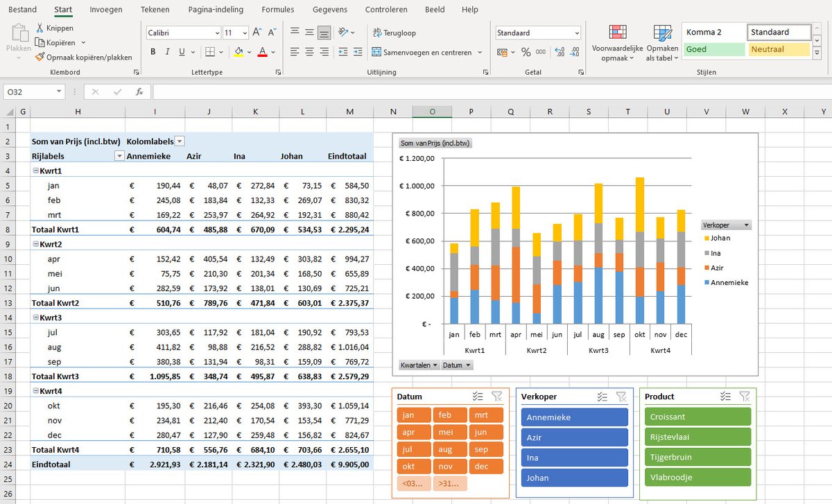Open Voorwaardelijke opmaak menu
The height and width of the screenshot is (504, 832).
(616, 43)
